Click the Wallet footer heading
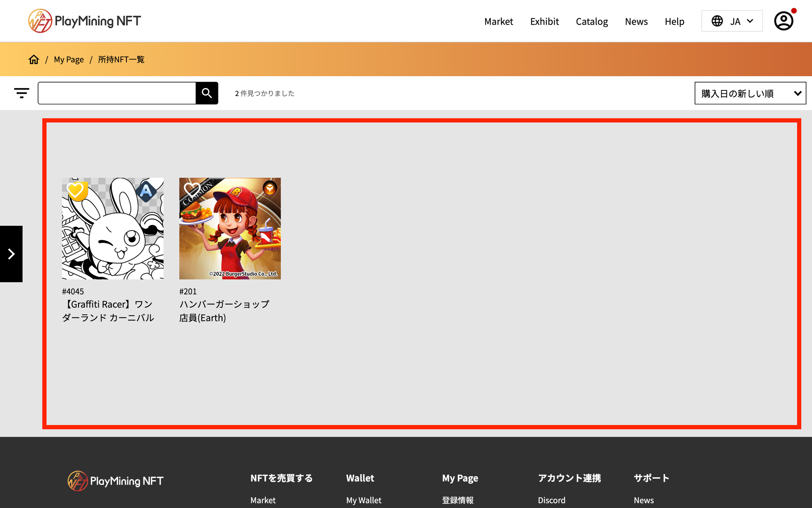The width and height of the screenshot is (812, 508). click(360, 478)
